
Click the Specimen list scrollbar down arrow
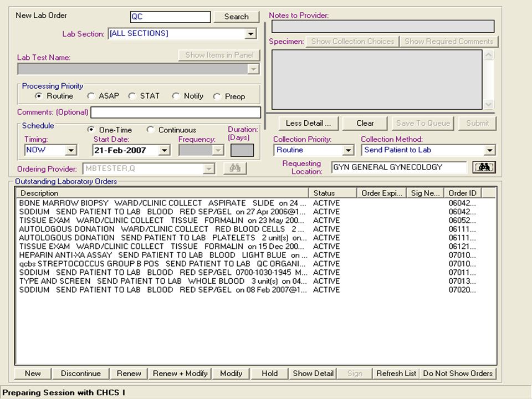(488, 104)
